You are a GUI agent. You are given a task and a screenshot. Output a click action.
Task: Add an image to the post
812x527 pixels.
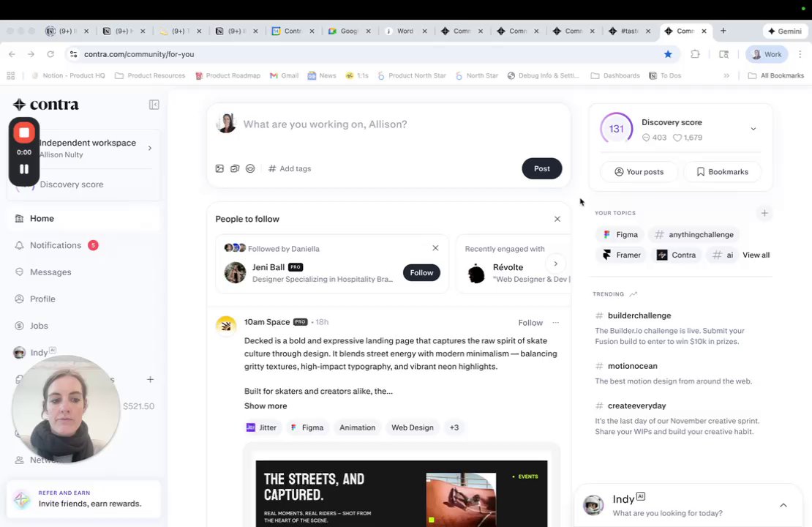[x=219, y=168]
